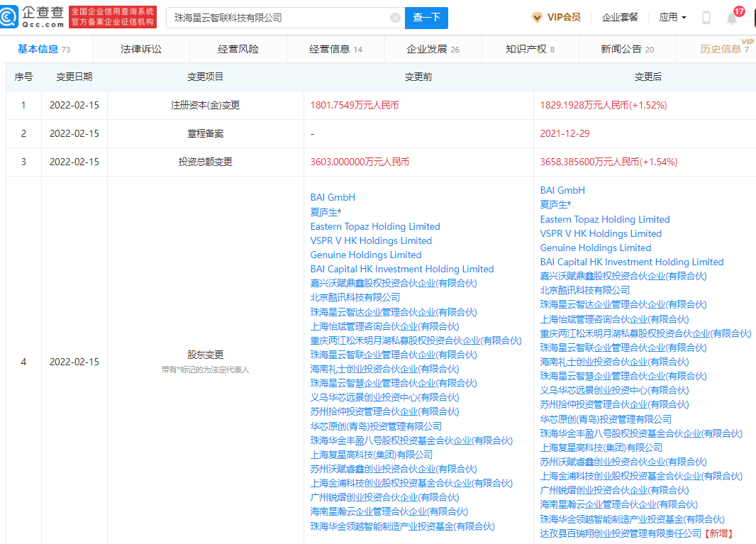Open the VIP会员 link

tap(564, 18)
